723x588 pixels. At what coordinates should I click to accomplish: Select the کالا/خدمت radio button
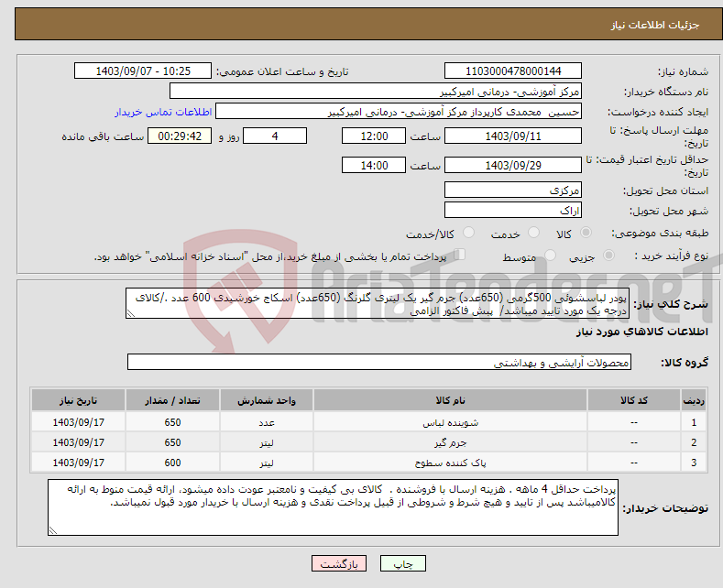coord(468,233)
